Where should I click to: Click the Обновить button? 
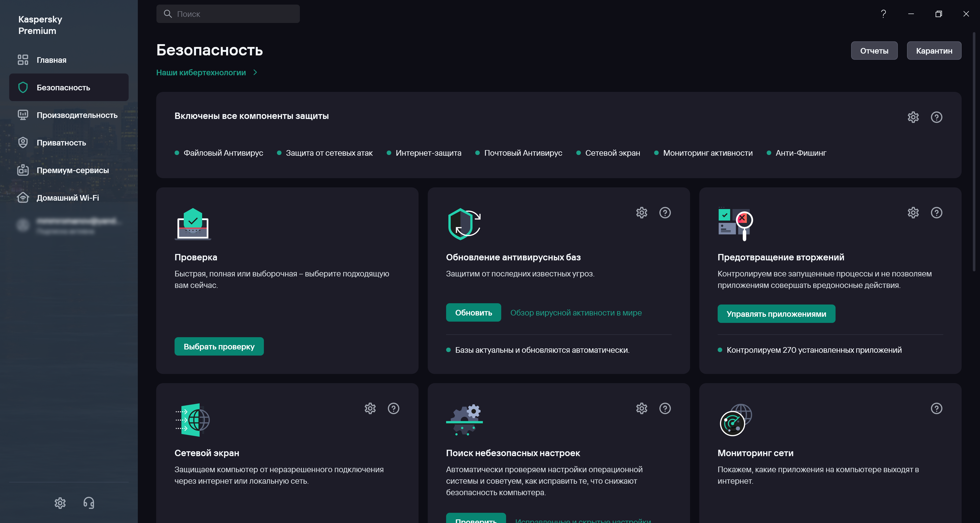coord(473,313)
